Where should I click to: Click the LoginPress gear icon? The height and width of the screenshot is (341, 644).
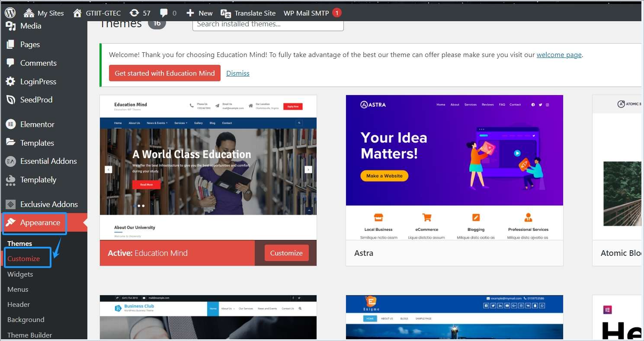point(10,81)
